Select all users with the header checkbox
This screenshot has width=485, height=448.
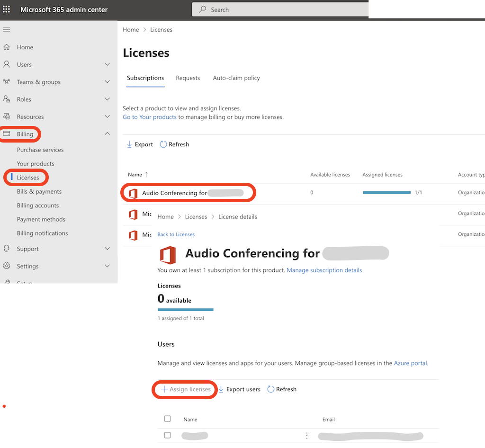pos(167,419)
